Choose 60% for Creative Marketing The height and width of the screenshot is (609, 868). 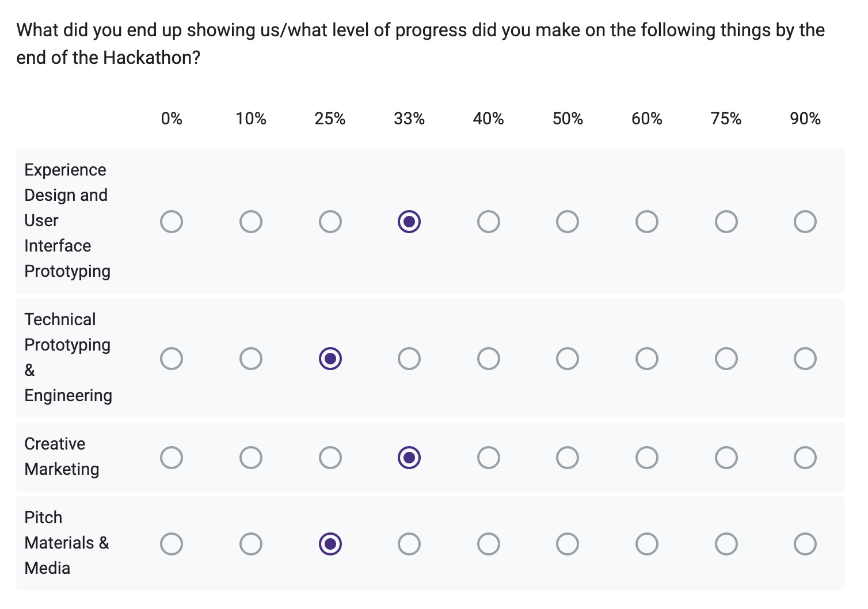coord(647,458)
